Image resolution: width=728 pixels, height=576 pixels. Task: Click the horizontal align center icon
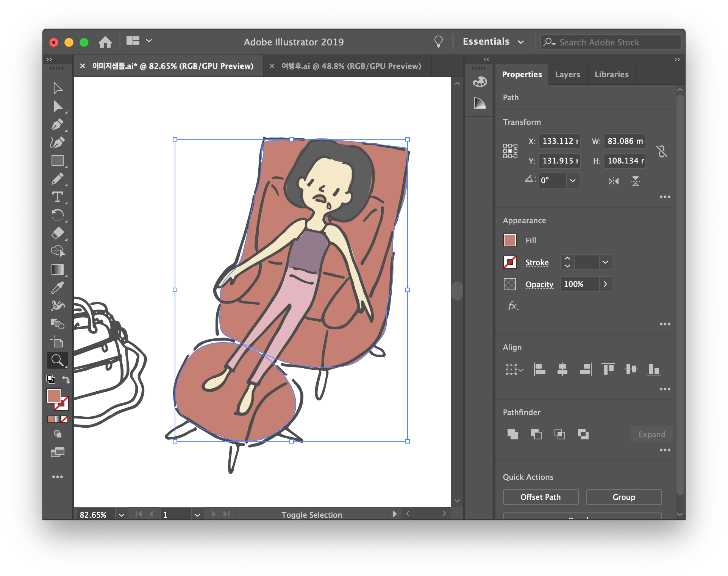tap(562, 369)
